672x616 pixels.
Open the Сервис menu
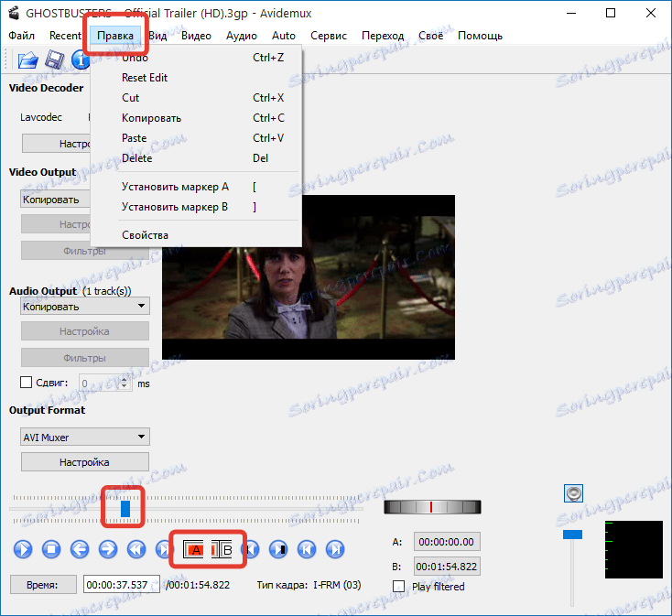coord(329,36)
